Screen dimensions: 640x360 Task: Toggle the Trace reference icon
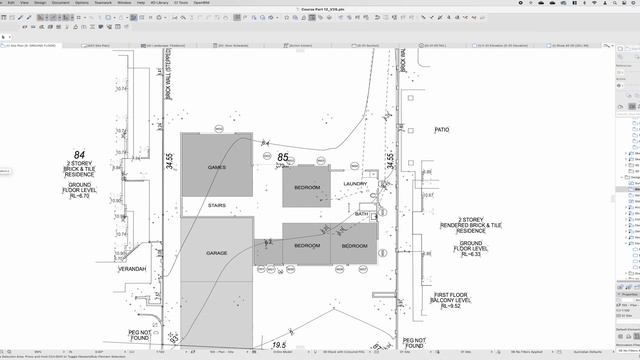(x=108, y=18)
